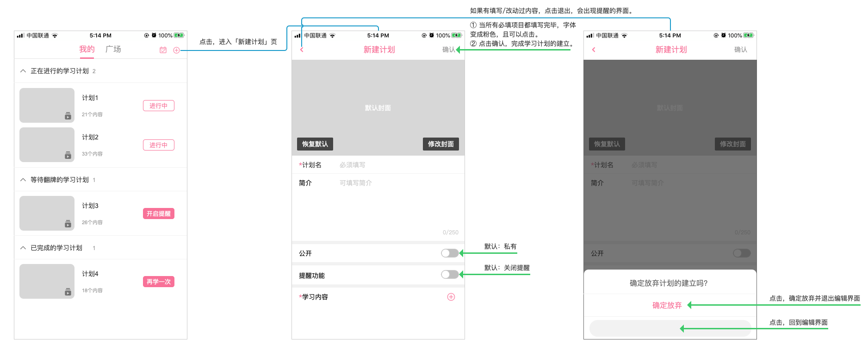Viewport: 868px width, 352px height.
Task: Switch to the 广场 tab
Action: (x=113, y=49)
